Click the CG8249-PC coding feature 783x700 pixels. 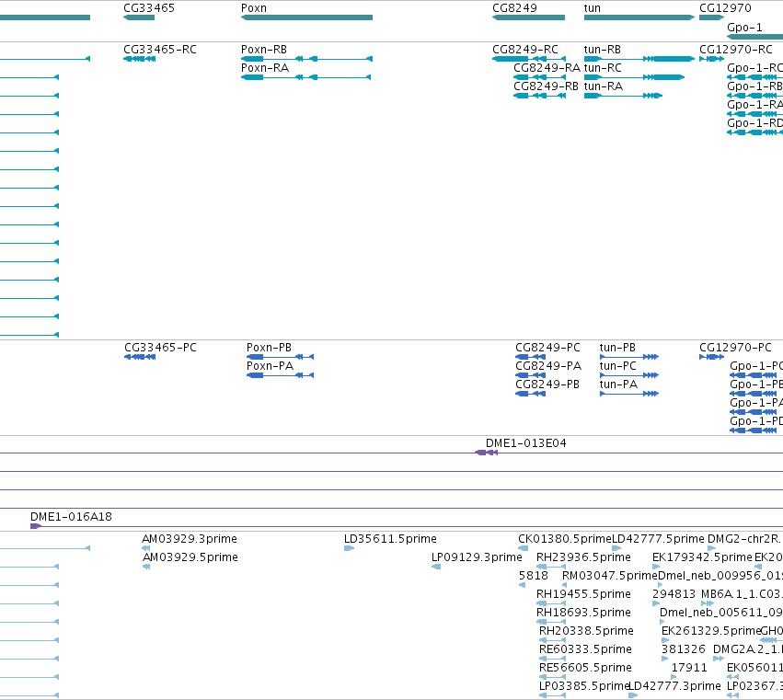point(530,357)
